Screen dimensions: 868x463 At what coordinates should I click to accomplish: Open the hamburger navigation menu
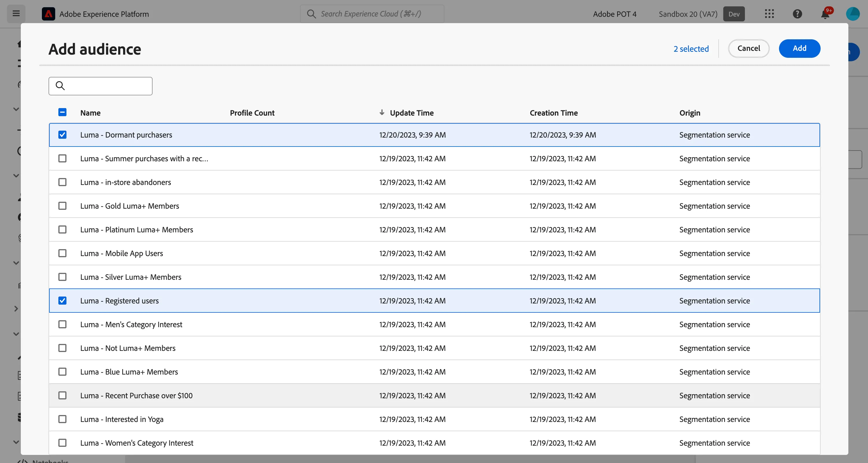click(x=16, y=14)
